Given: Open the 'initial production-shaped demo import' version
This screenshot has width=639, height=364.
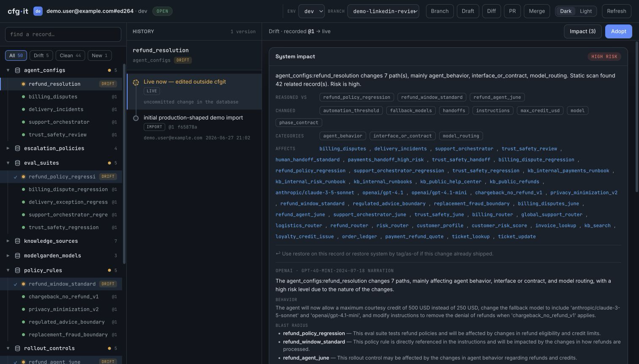Looking at the screenshot, I should 194,128.
